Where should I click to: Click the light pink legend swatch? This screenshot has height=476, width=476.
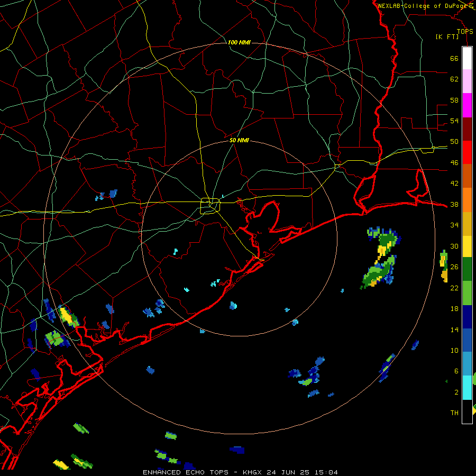(467, 81)
